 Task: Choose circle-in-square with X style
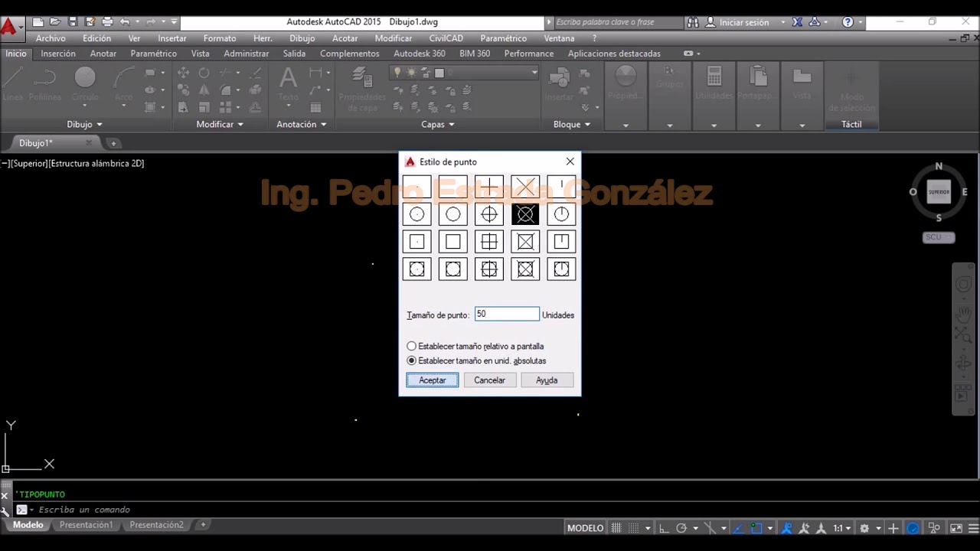525,269
